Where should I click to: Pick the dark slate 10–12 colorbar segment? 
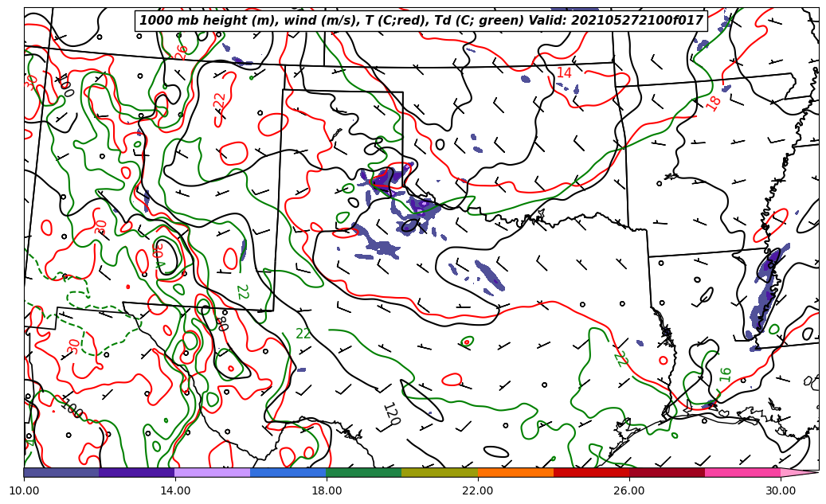(x=61, y=472)
